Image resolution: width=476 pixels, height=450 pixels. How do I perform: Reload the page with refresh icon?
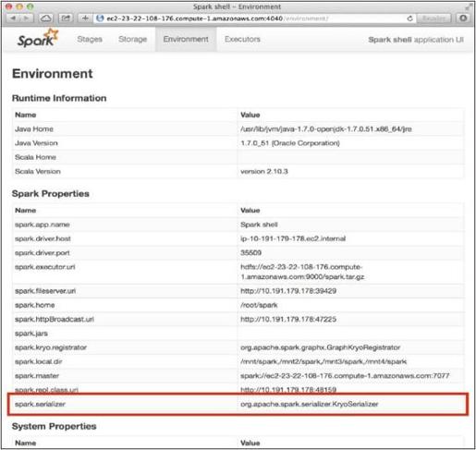coord(409,18)
